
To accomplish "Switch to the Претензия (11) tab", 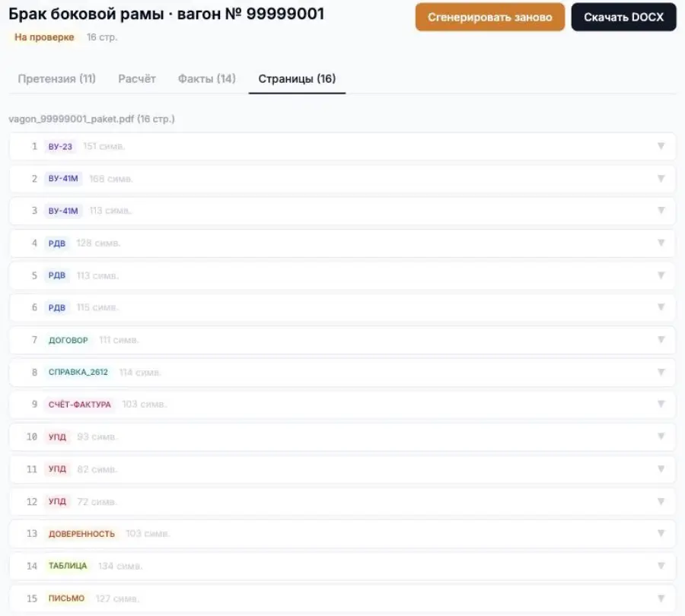I will click(x=57, y=78).
